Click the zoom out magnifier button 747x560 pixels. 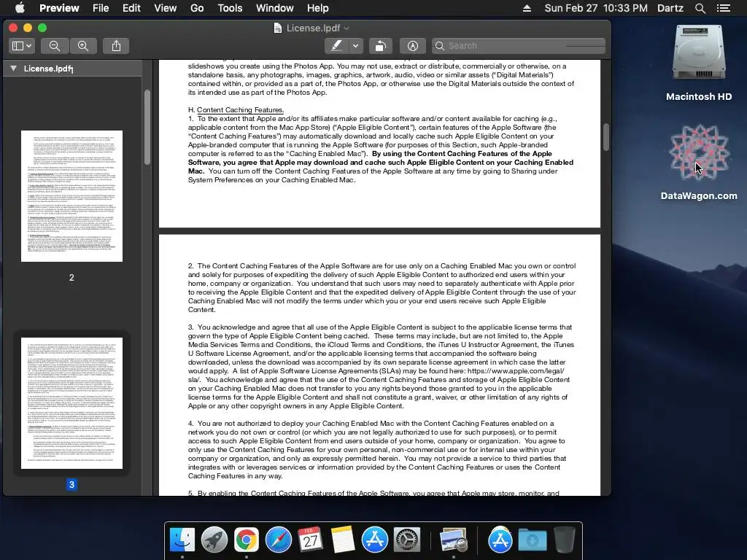[55, 46]
